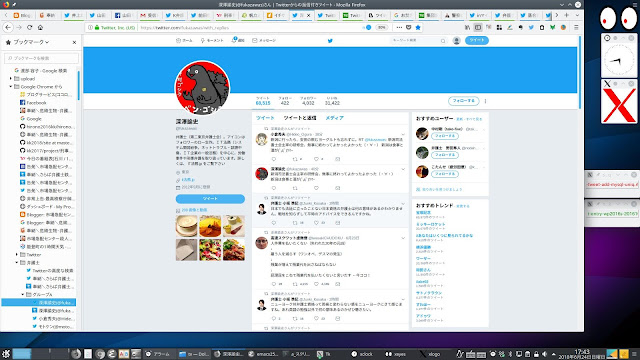Open the Firefox home page icon
This screenshot has height=360, width=640.
pos(40,27)
